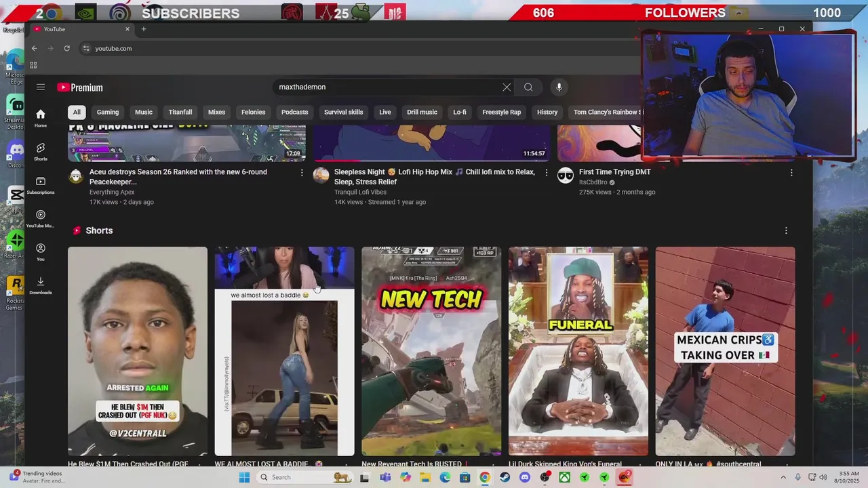Open Everything Apex channel avatar

(76, 176)
